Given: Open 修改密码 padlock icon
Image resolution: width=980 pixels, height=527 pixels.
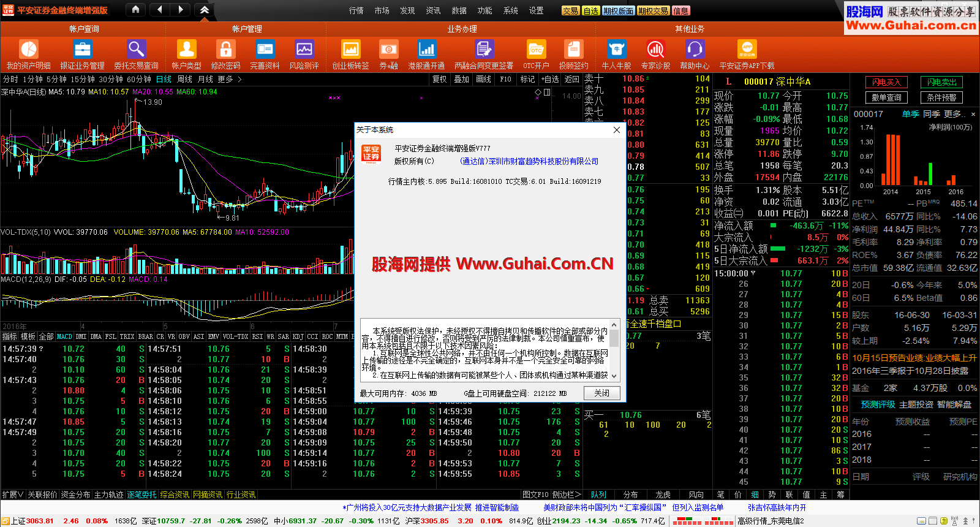Looking at the screenshot, I should click(x=225, y=50).
